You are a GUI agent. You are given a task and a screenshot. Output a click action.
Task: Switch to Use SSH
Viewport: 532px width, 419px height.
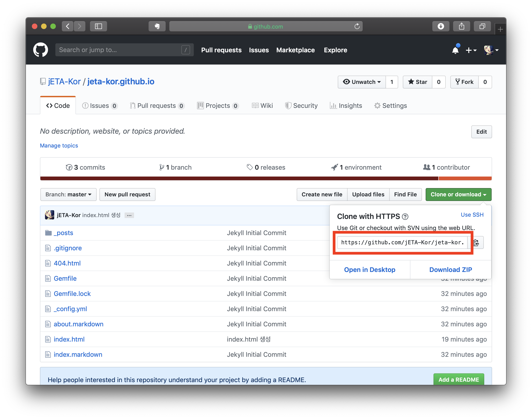point(472,215)
